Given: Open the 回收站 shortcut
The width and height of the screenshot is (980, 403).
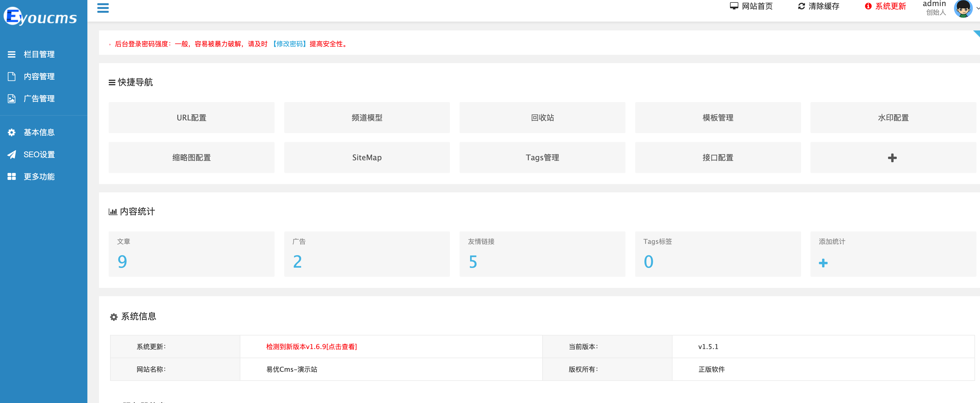Looking at the screenshot, I should point(542,117).
